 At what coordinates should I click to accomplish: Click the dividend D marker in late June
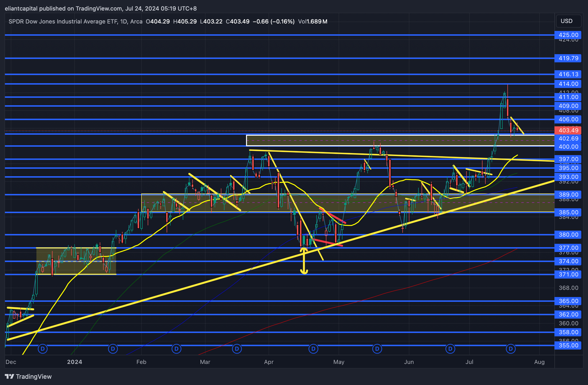450,349
